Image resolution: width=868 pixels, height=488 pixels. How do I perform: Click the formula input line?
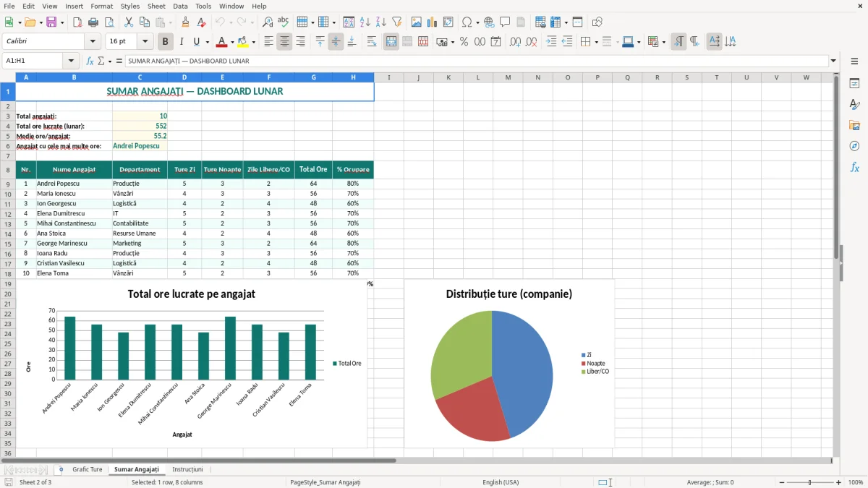[477, 61]
